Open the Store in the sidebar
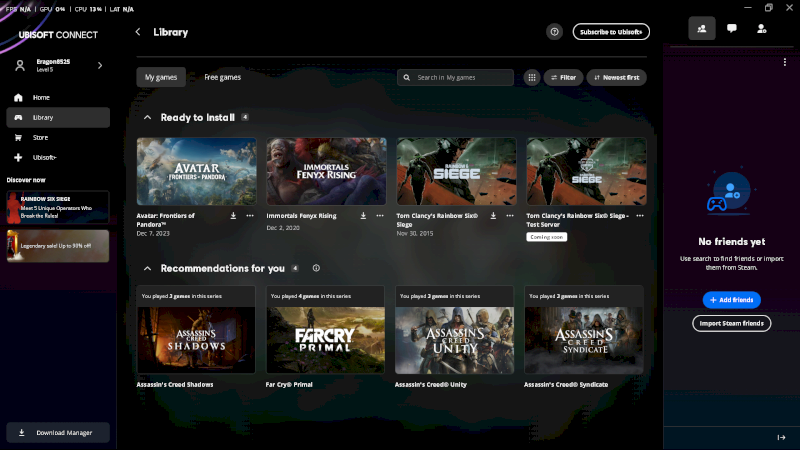Image resolution: width=800 pixels, height=450 pixels. click(58, 137)
